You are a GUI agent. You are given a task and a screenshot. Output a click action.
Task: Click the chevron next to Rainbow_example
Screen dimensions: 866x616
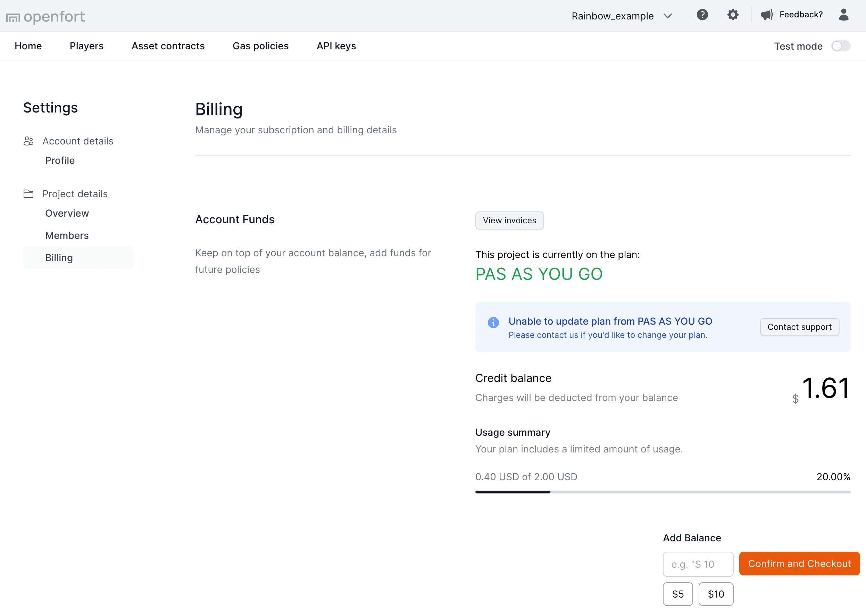coord(668,16)
